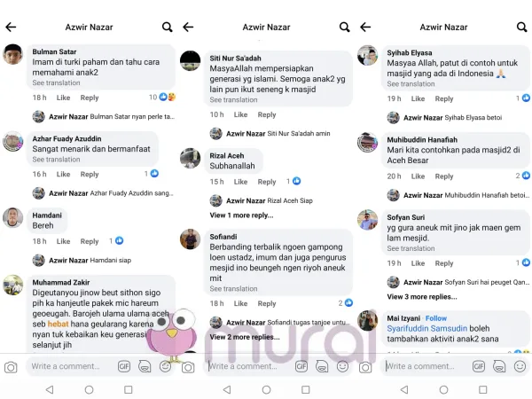See translation of Syihab Elyasa's comment

[x=411, y=84]
